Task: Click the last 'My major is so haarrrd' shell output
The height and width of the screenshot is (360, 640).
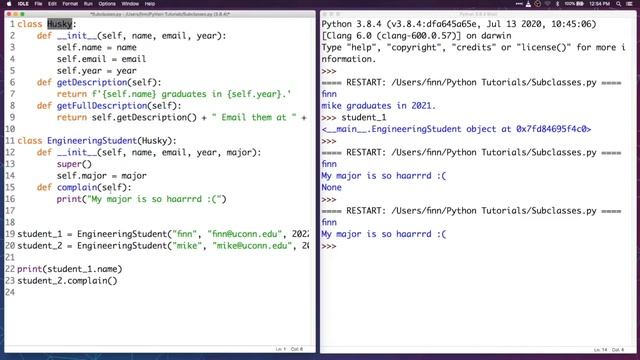Action: (x=384, y=234)
